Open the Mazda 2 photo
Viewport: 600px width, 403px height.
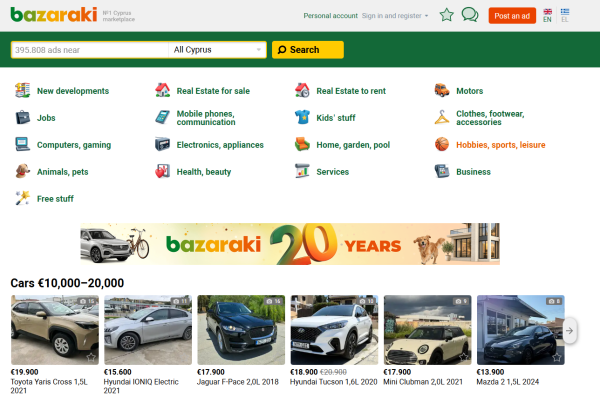tap(520, 330)
